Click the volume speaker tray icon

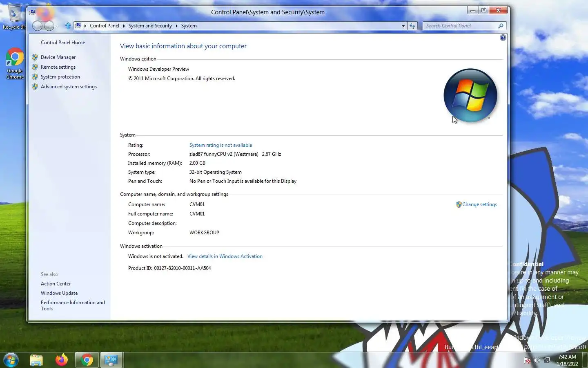[x=537, y=360]
